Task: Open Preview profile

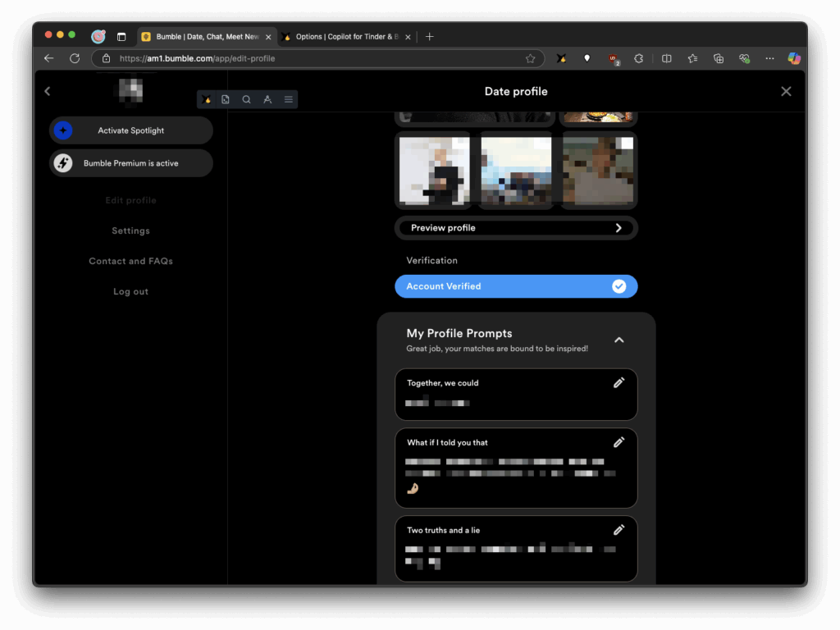Action: (x=516, y=228)
